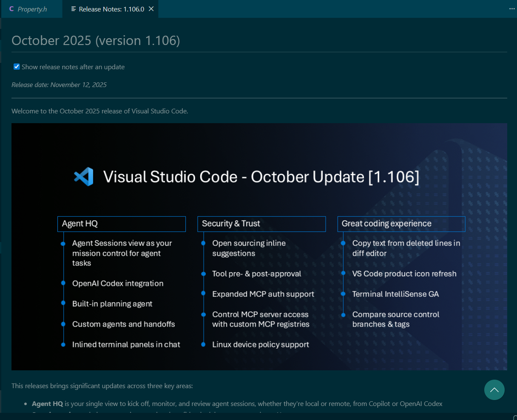Click the Agent HQ heading box in banner
The height and width of the screenshot is (420, 517).
pos(121,224)
